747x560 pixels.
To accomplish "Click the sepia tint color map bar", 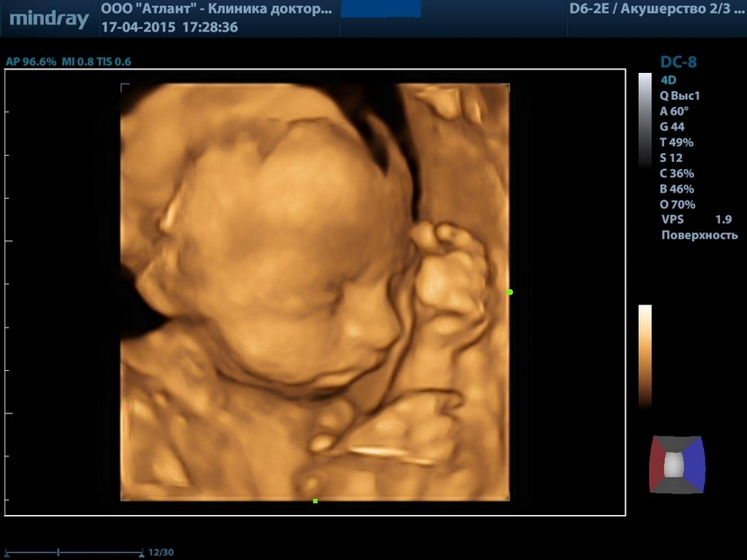I will coord(644,356).
